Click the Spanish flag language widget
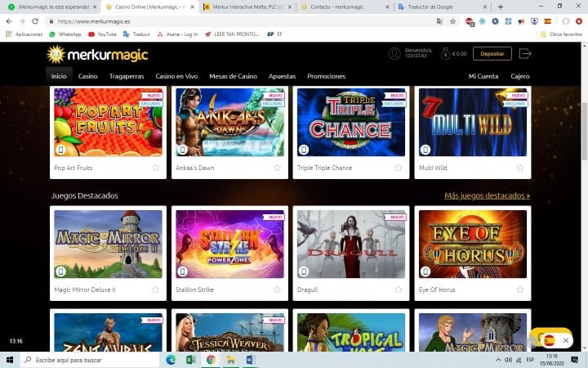 point(549,340)
